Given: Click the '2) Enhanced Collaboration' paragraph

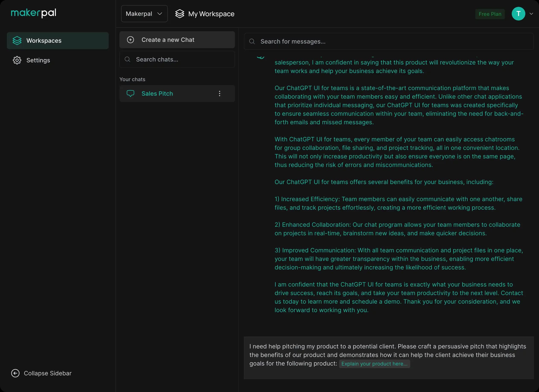Looking at the screenshot, I should coord(397,229).
